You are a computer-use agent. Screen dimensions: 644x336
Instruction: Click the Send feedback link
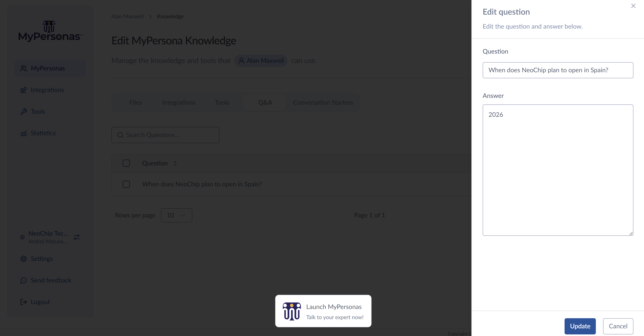tap(50, 280)
